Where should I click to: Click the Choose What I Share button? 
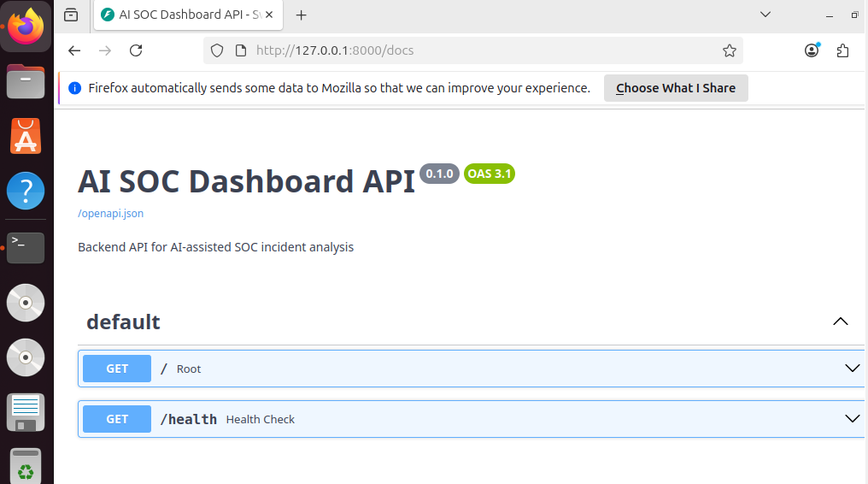coord(676,88)
